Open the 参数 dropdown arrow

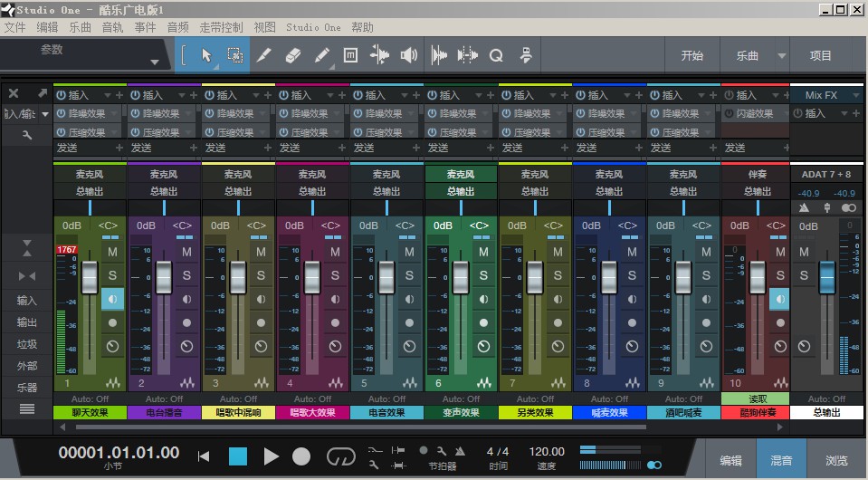[x=154, y=62]
